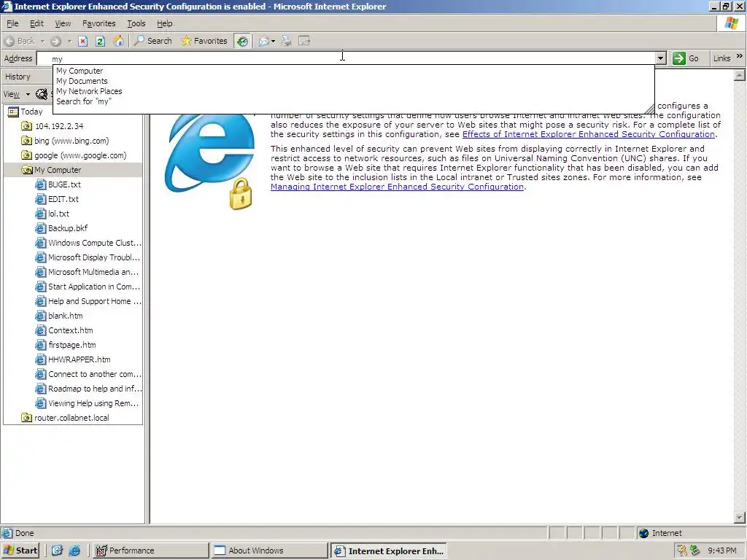Open lol.txt history entry
The height and width of the screenshot is (560, 747).
coord(53,214)
